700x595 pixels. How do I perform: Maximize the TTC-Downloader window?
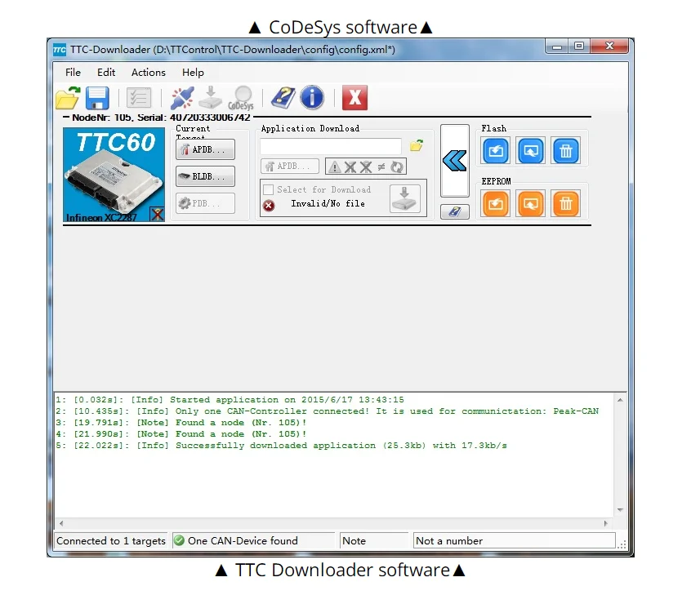579,47
